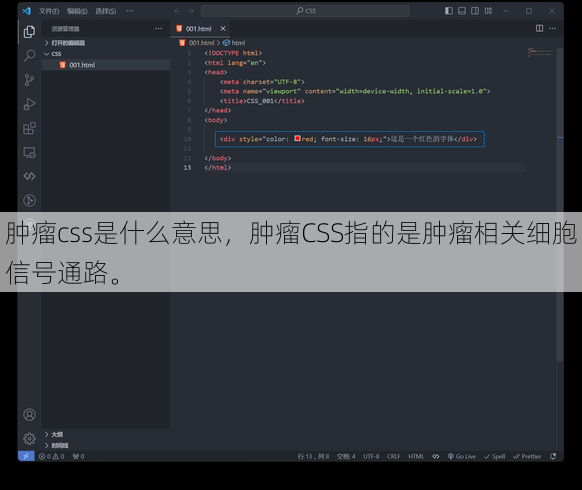Open the Accounts menu icon
Viewport: 582px width, 490px height.
[29, 415]
